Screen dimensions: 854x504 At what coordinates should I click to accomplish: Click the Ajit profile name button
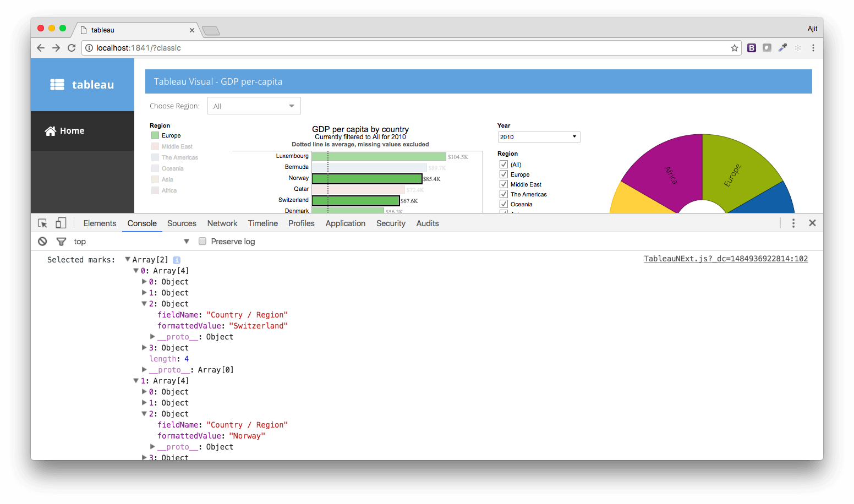(x=812, y=29)
